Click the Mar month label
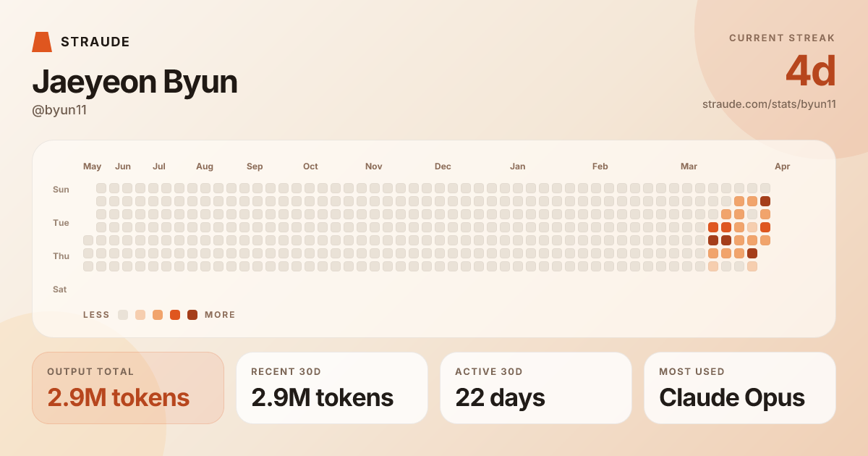This screenshot has height=456, width=868. click(689, 166)
